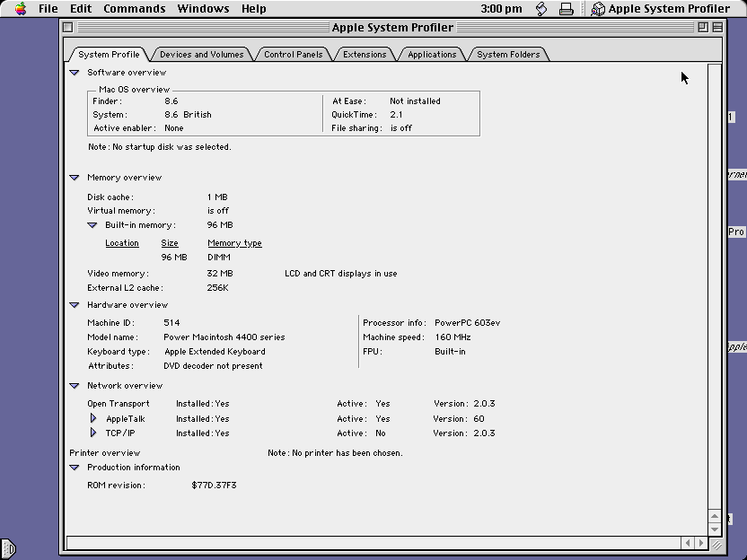Open the Edit menu

pos(81,9)
